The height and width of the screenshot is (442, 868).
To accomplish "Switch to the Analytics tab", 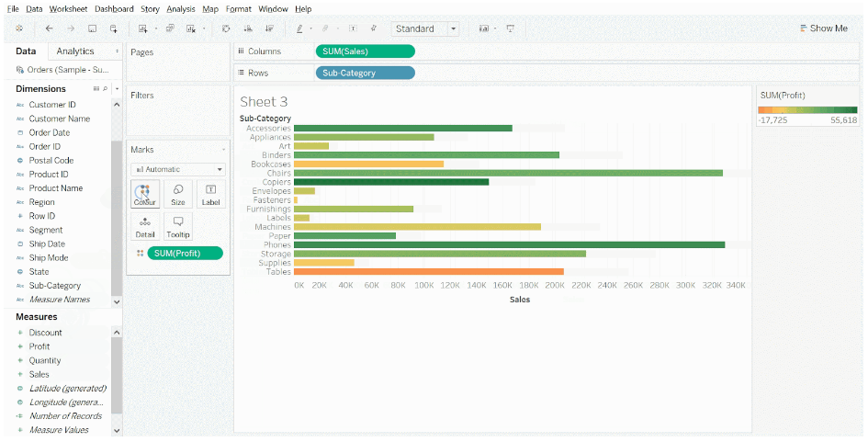I will pyautogui.click(x=75, y=51).
